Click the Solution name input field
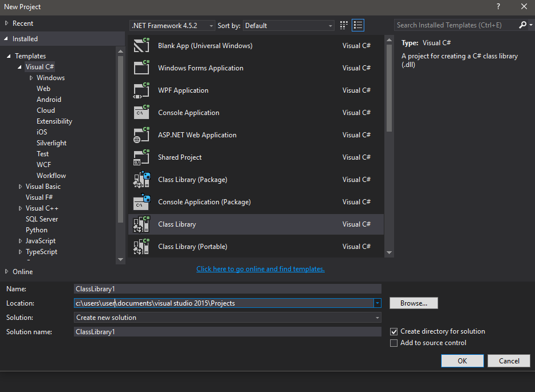535x392 pixels. click(227, 332)
